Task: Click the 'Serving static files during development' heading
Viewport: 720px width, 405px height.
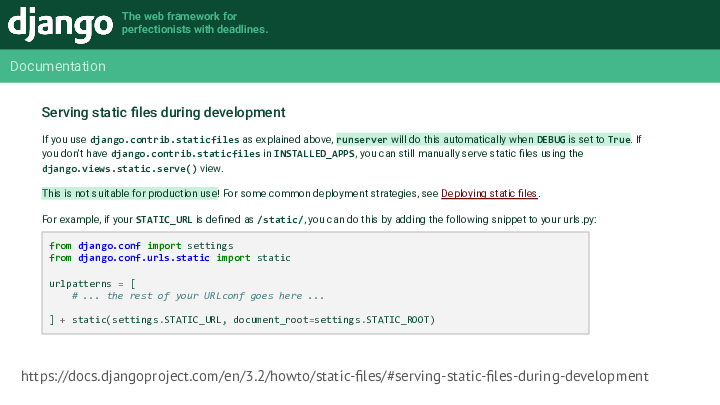Action: point(163,112)
